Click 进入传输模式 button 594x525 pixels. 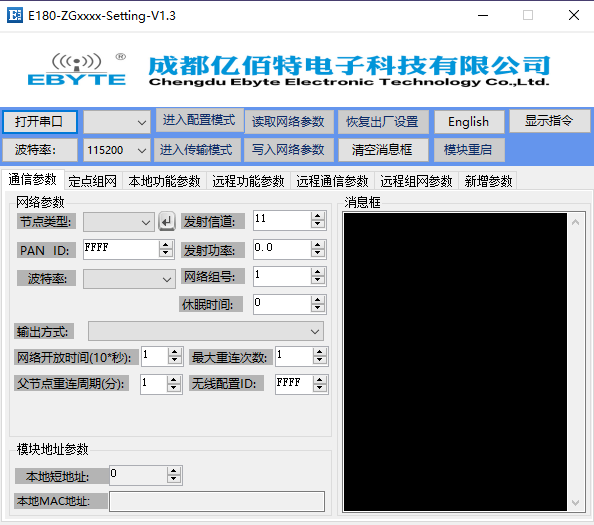tap(197, 150)
